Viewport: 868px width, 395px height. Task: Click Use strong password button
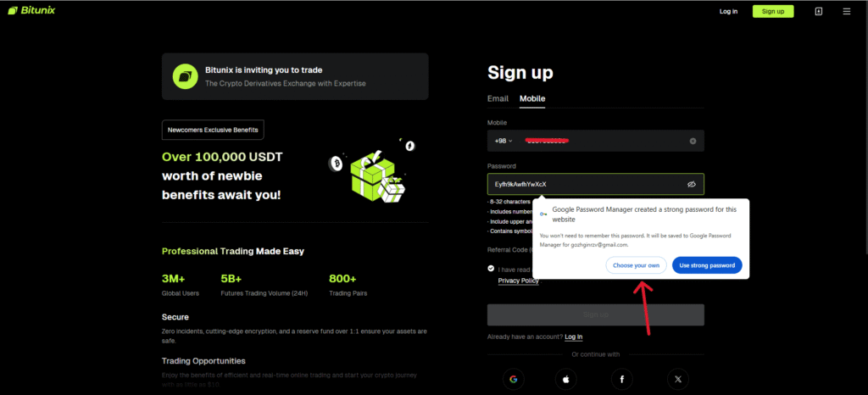click(x=707, y=265)
